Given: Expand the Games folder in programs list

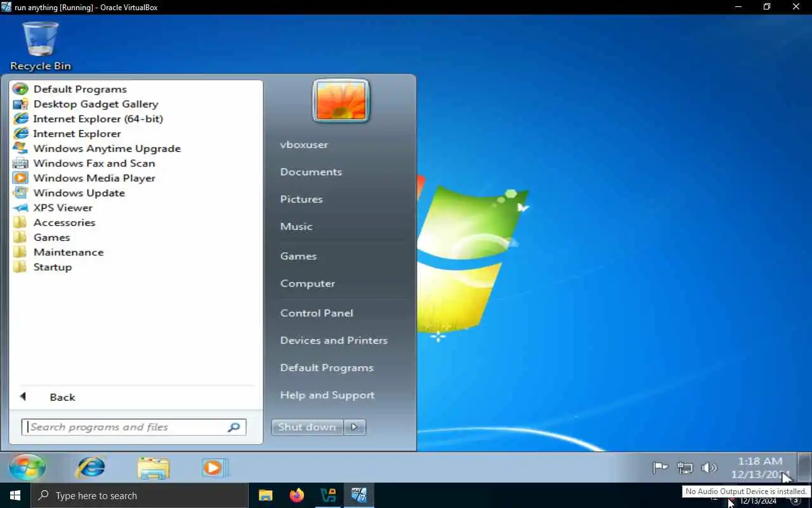Looking at the screenshot, I should [x=41, y=237].
